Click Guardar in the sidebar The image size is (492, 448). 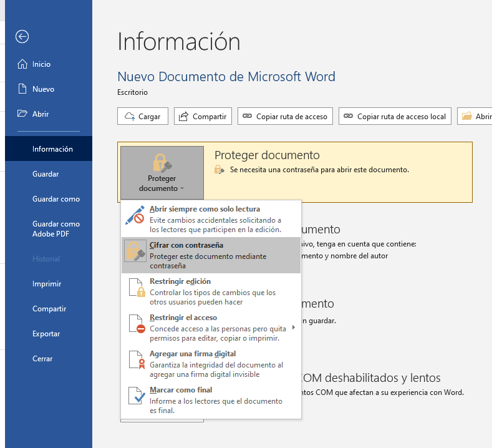click(49, 173)
